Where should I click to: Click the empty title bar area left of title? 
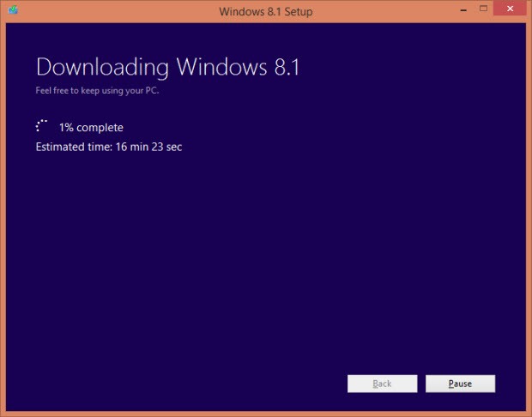coord(112,11)
